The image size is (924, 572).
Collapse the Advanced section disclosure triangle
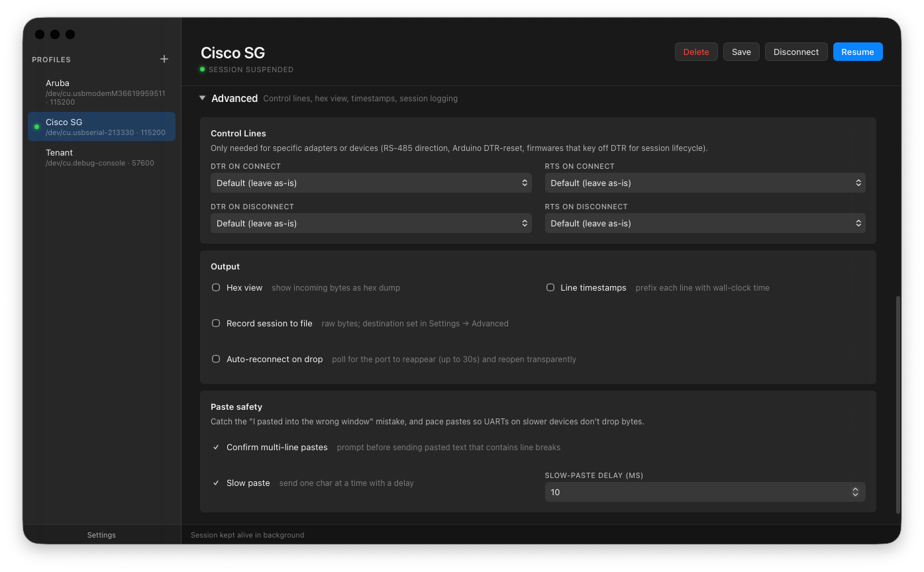pyautogui.click(x=202, y=97)
